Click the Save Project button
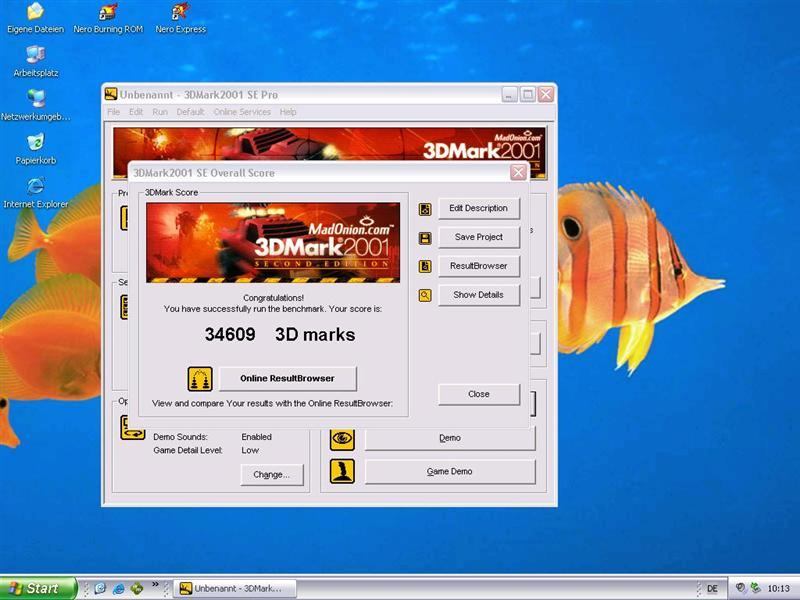800x600 pixels. point(479,237)
